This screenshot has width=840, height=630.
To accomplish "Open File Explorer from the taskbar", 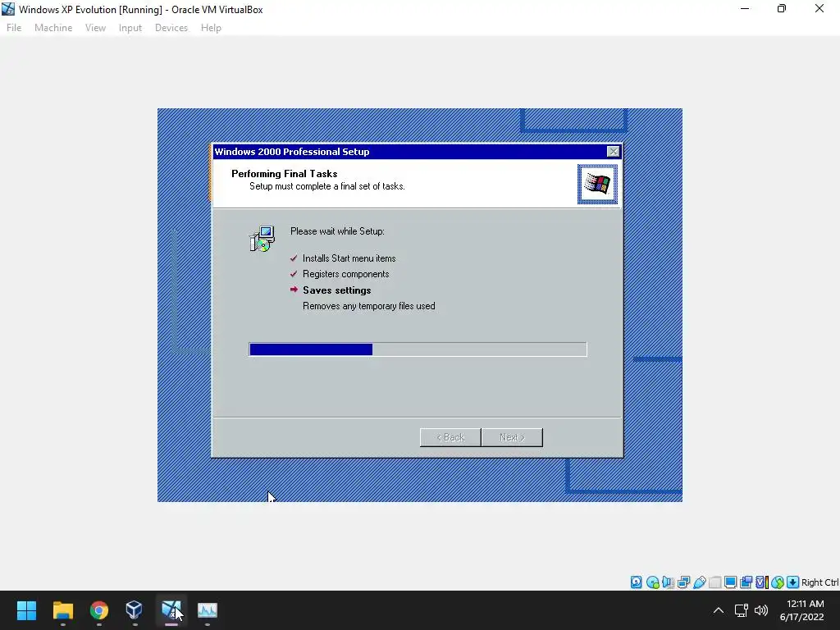I will [x=62, y=610].
